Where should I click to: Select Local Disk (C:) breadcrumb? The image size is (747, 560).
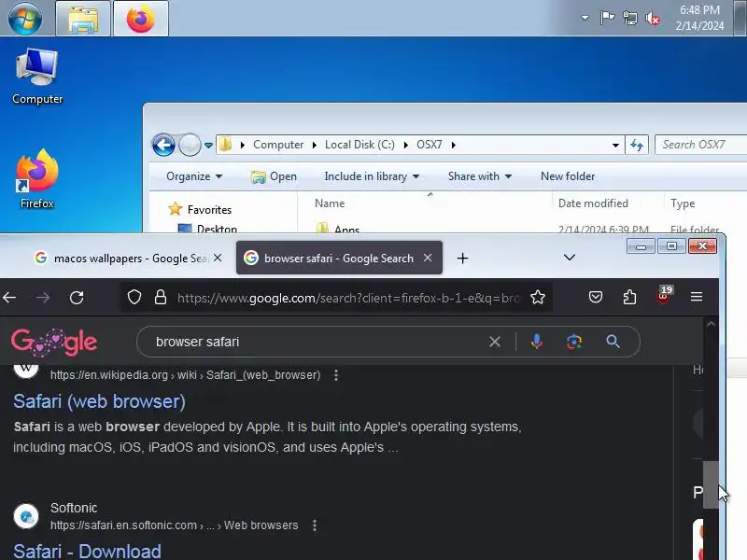(359, 145)
